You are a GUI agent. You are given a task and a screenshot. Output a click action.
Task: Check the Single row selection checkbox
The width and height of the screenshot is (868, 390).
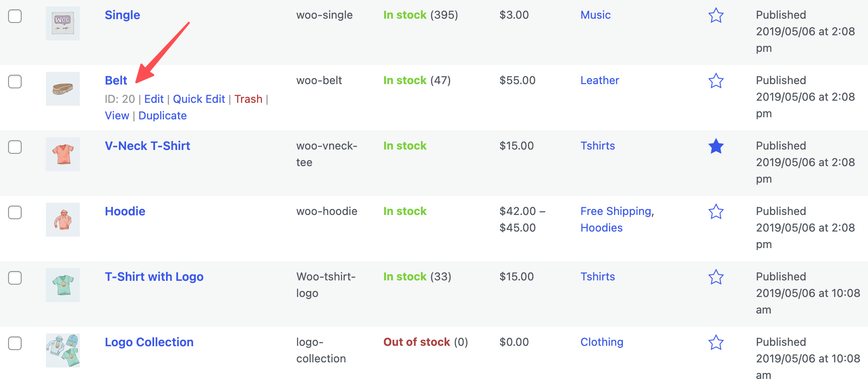15,16
